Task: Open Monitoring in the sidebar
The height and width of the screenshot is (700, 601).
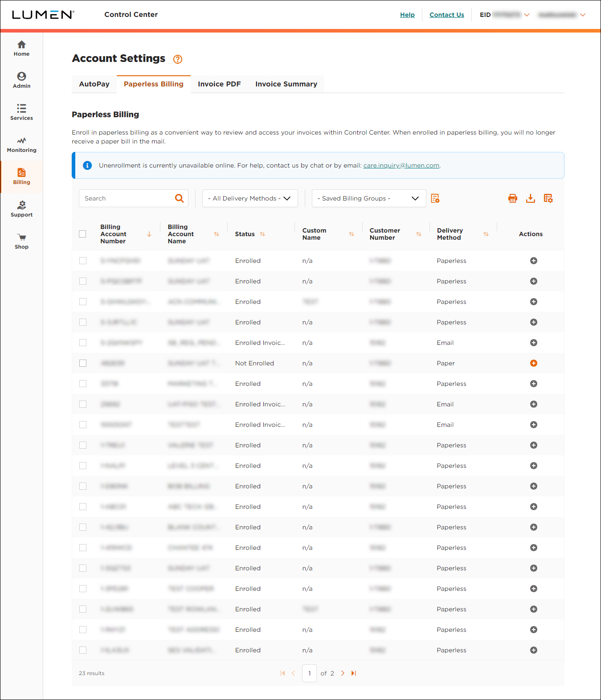Action: click(x=21, y=145)
